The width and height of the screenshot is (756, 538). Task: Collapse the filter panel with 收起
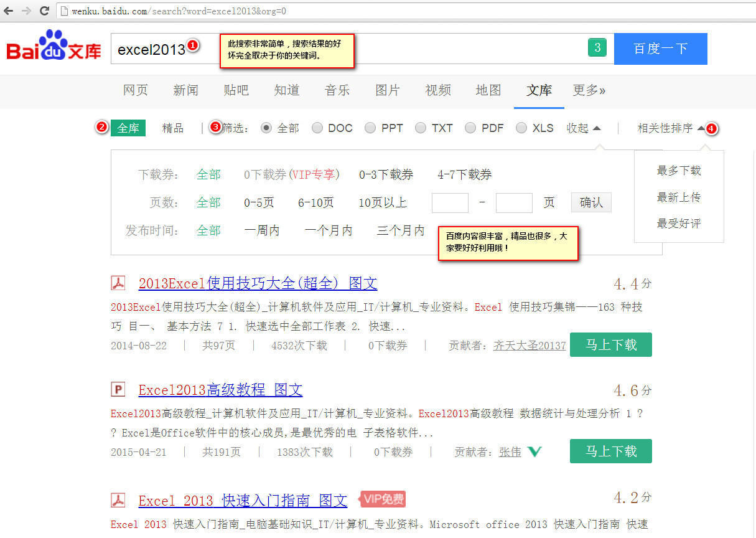coord(584,128)
